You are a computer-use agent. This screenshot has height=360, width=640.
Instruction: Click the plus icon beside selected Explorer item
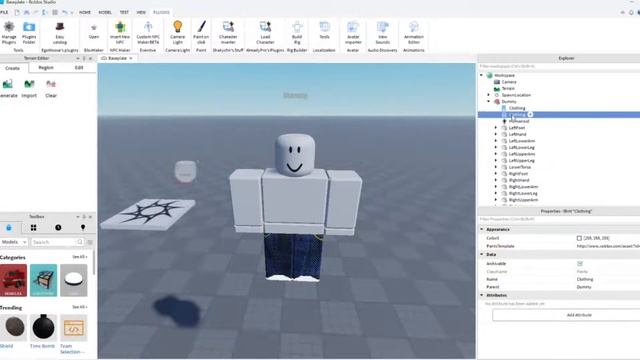(530, 115)
